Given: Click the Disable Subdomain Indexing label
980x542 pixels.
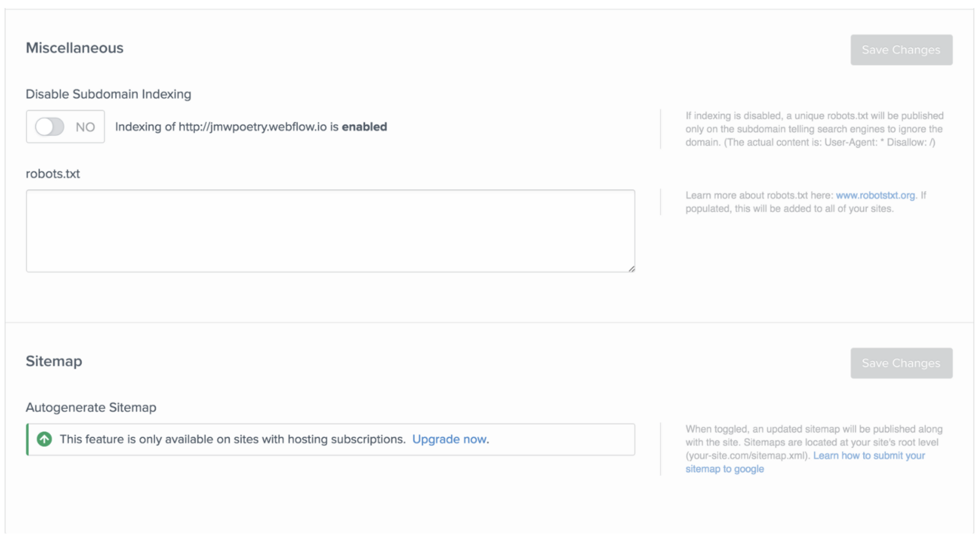Looking at the screenshot, I should click(x=107, y=94).
